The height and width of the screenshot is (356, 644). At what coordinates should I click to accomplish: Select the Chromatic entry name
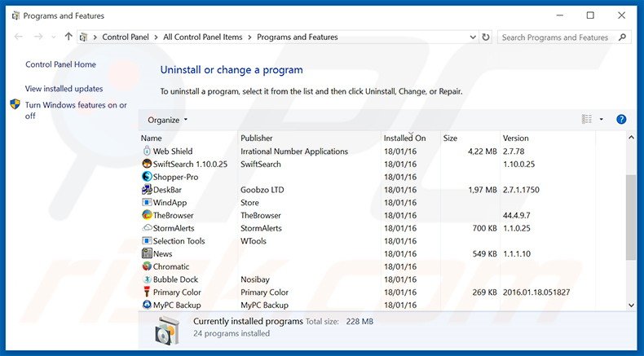171,266
